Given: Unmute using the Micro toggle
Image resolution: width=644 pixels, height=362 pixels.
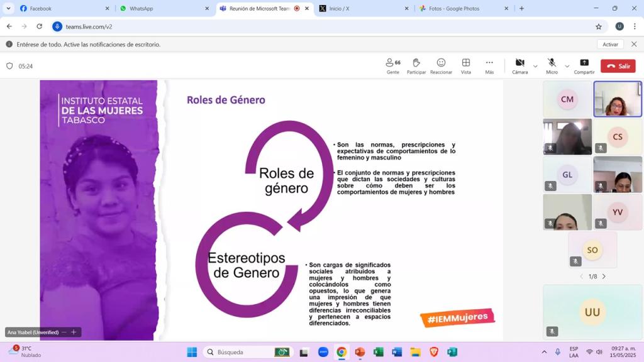Looking at the screenshot, I should pyautogui.click(x=552, y=65).
